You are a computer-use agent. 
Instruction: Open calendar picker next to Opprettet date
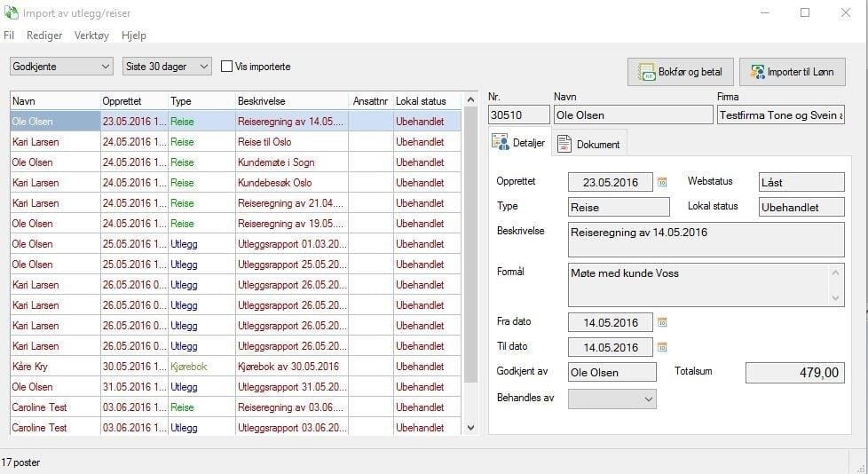(662, 182)
